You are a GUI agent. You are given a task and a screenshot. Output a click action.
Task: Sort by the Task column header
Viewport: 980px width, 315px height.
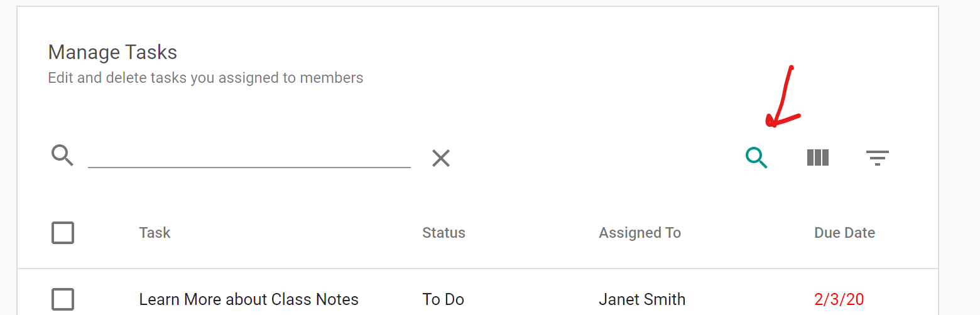pos(155,233)
